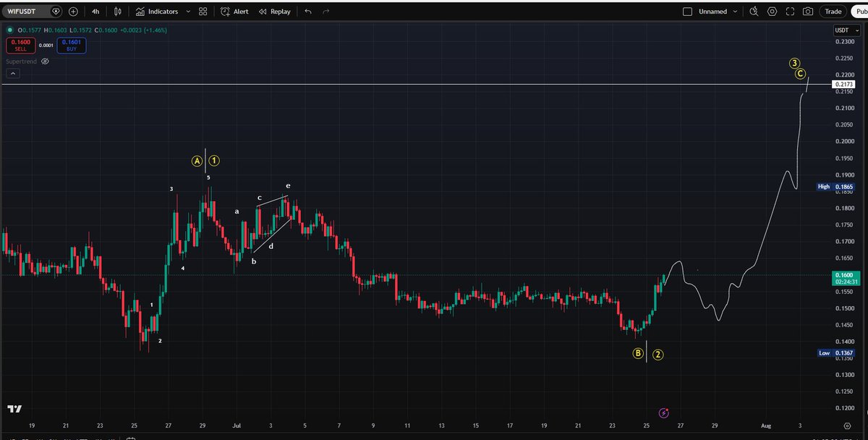The image size is (868, 440).
Task: Toggle Supertrend indicator visibility eye
Action: 45,62
